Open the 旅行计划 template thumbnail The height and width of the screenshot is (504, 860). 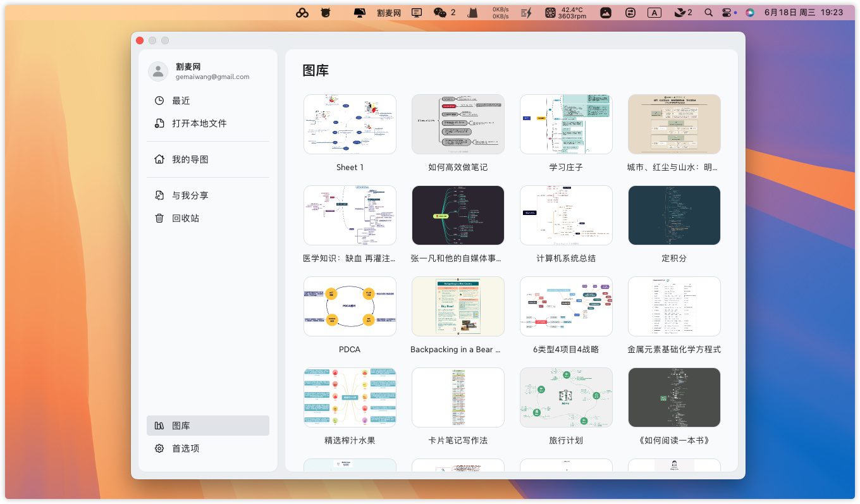coord(566,397)
